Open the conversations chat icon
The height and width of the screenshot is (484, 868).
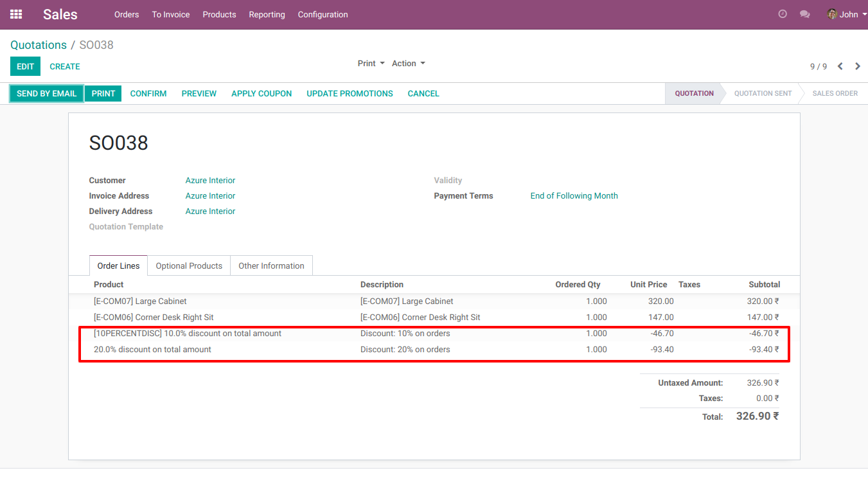[804, 14]
